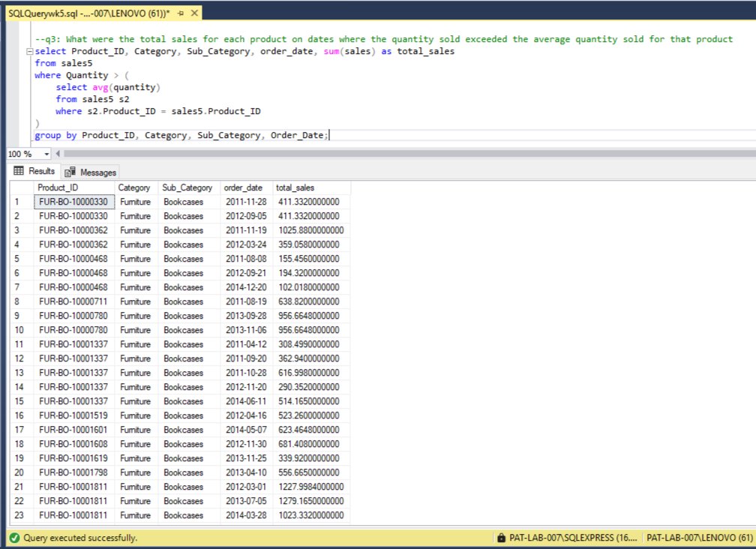Select the Product_ID column header
This screenshot has height=549, width=756.
(x=74, y=187)
